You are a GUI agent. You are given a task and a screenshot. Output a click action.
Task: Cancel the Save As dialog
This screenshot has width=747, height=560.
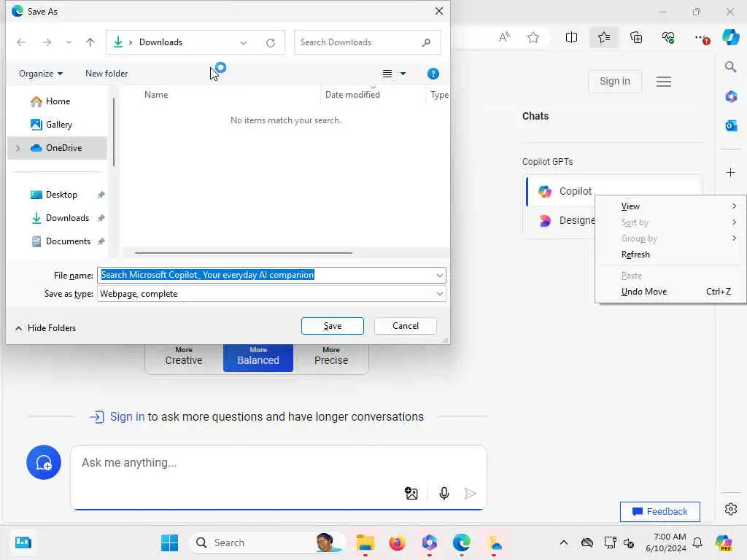pyautogui.click(x=406, y=326)
